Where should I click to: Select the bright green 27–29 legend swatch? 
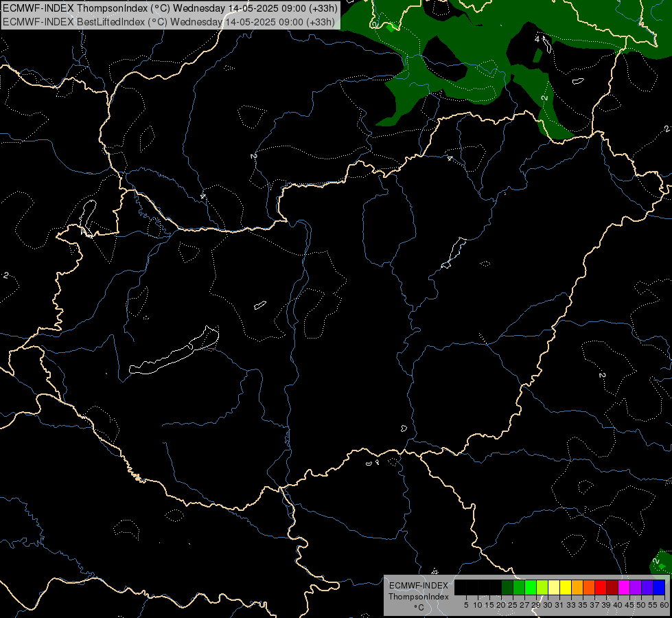(531, 587)
